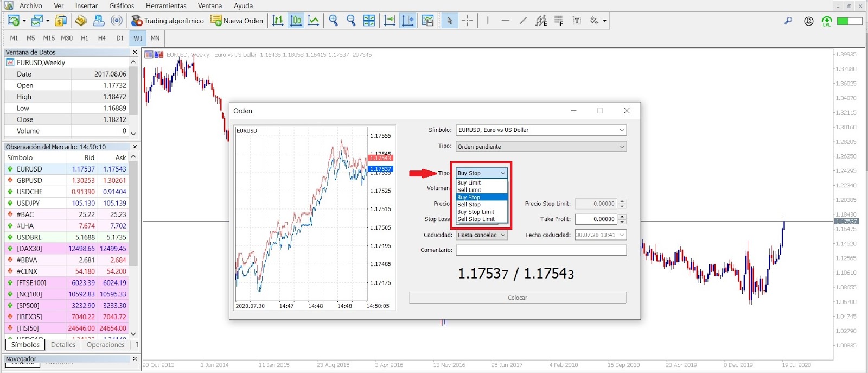868x373 pixels.
Task: Choose Buy Limit from the list
Action: click(482, 183)
